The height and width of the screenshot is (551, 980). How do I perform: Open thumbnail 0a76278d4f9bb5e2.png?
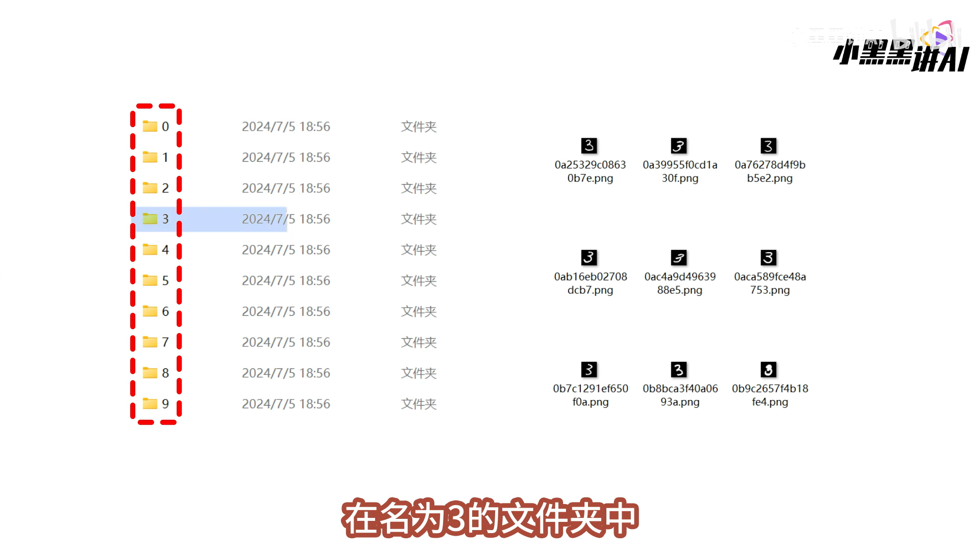[769, 146]
